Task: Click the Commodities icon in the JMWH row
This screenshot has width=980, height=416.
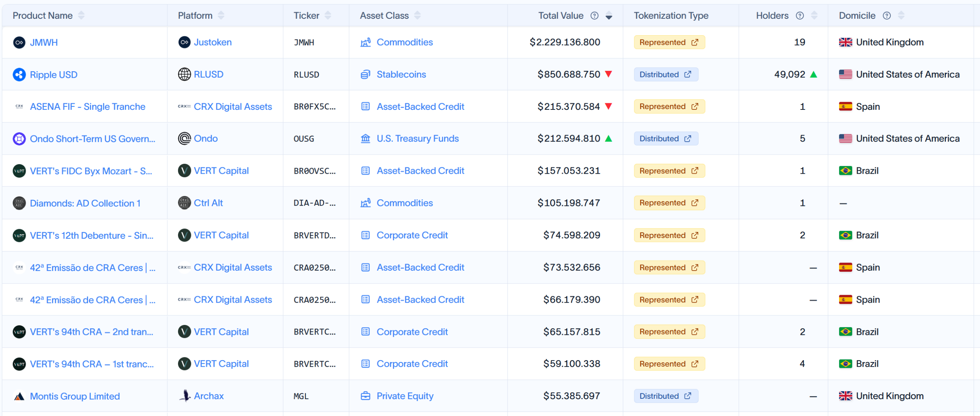Action: 366,42
